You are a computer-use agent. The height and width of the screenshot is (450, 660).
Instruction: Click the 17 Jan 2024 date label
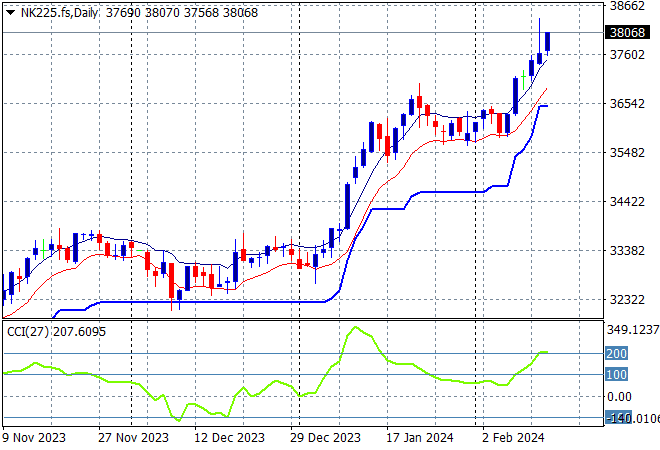point(420,438)
